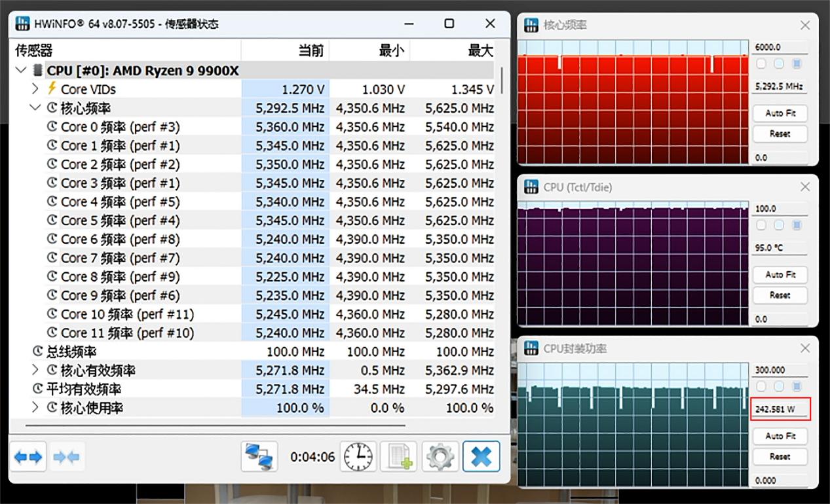Expand the 核心使用率 row

coord(35,408)
